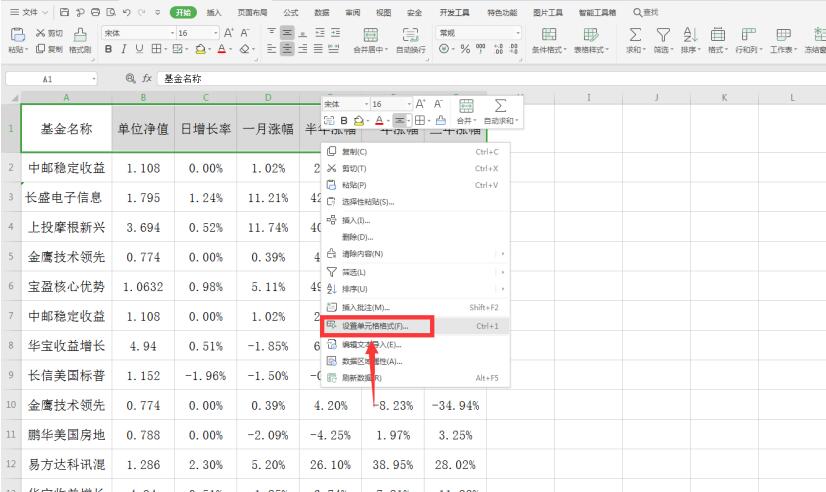
Task: Click the Save icon in the quick access bar
Action: [64, 12]
